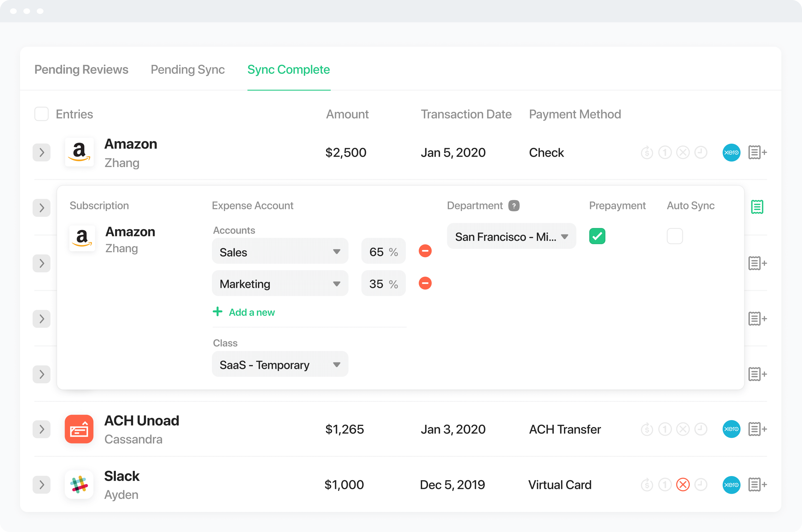Click the $2,500 amount value
This screenshot has height=532, width=802.
click(346, 152)
